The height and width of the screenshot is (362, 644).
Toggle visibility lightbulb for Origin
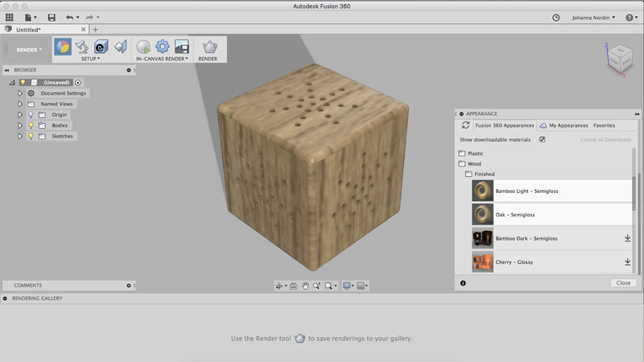pos(31,115)
